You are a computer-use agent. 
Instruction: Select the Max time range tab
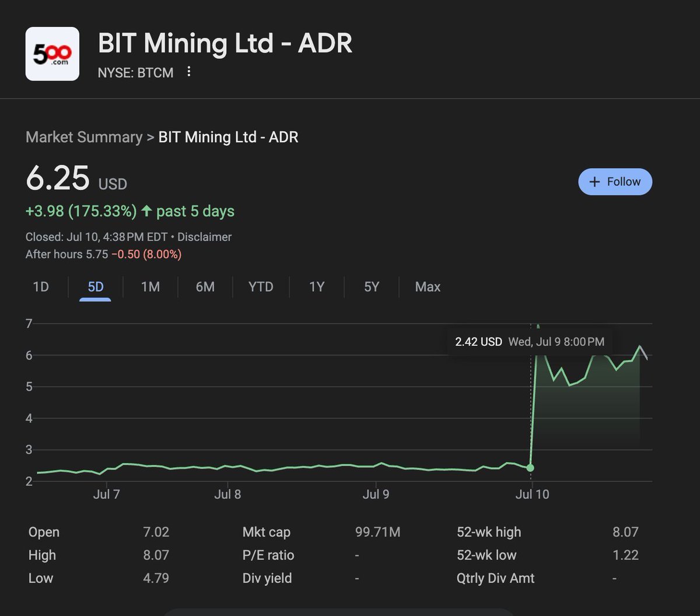click(428, 287)
